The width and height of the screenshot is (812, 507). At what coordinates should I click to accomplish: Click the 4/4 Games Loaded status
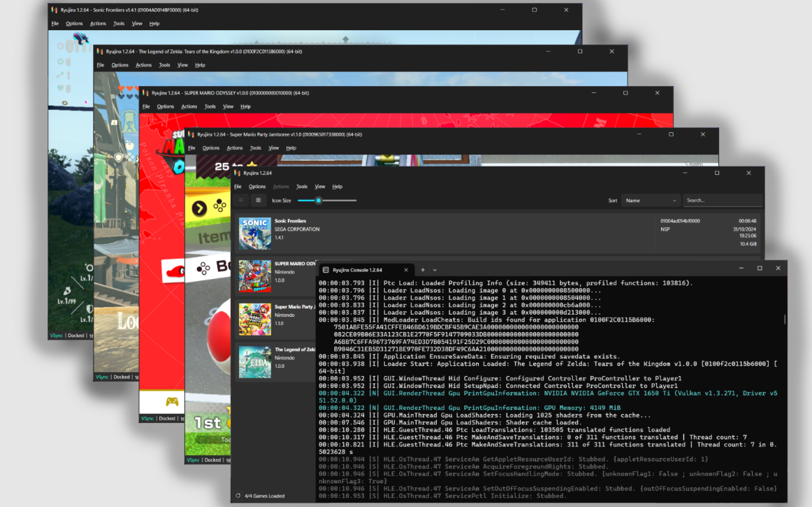(265, 496)
